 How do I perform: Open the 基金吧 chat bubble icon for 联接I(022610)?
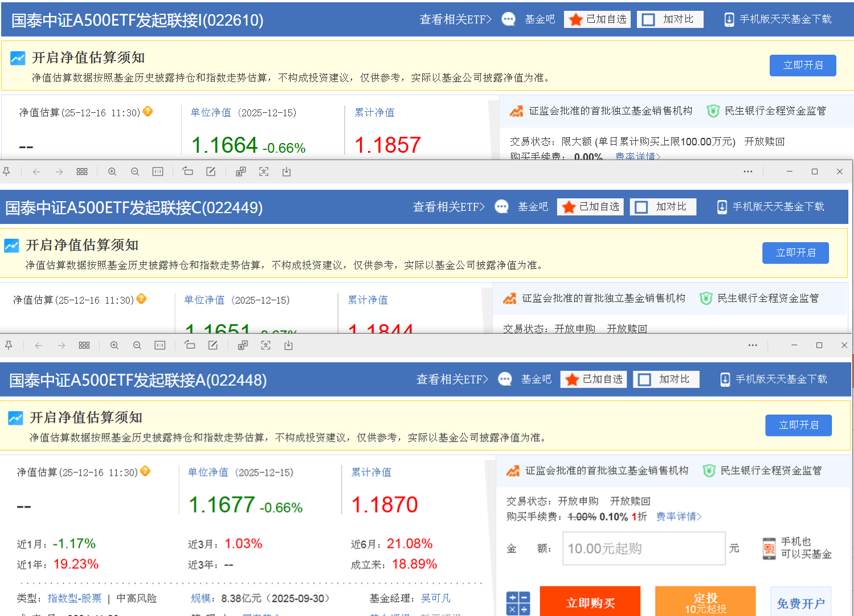(508, 19)
